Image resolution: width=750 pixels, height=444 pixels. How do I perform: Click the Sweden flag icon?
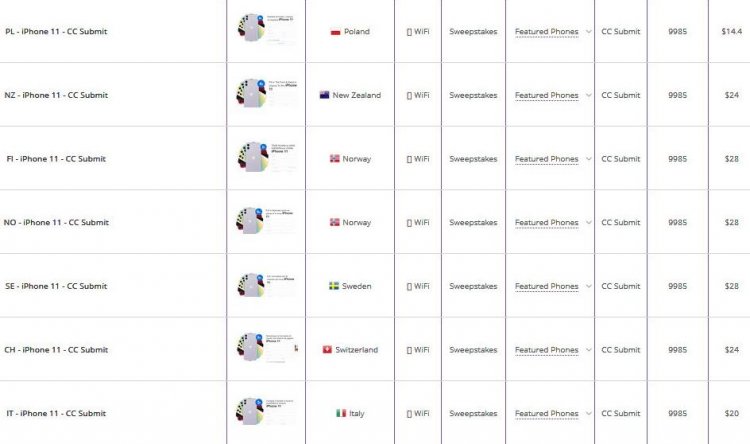[334, 286]
